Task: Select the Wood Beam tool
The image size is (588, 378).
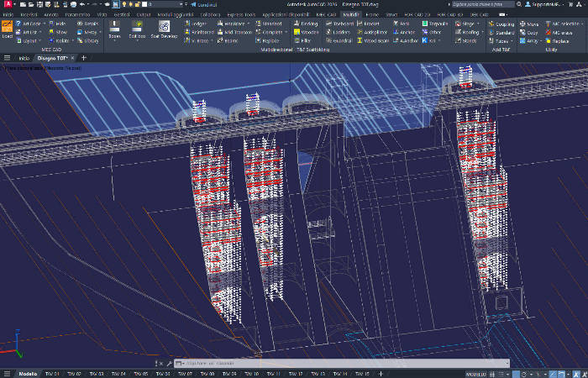Action: [372, 41]
